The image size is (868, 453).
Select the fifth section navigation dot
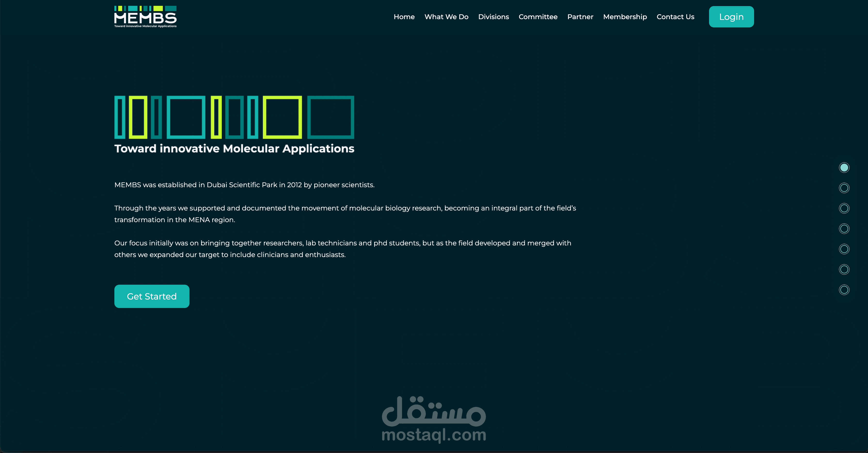tap(844, 249)
